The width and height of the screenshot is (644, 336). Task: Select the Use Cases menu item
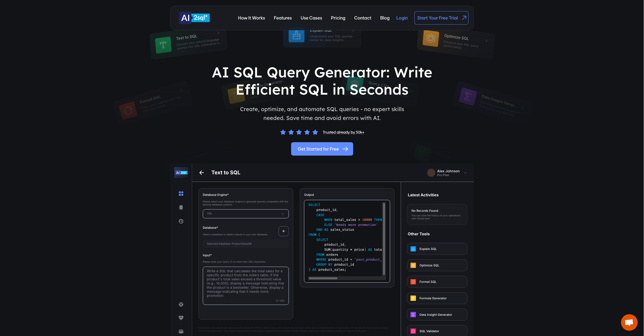311,18
